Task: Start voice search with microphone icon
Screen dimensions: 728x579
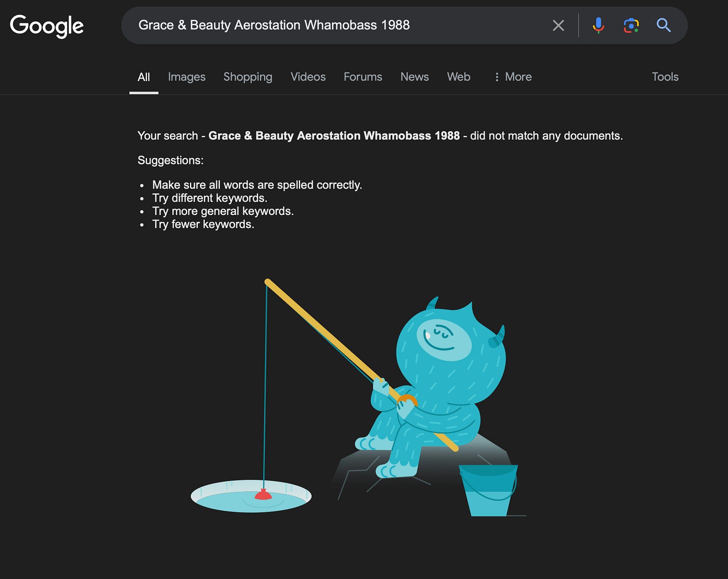Action: 598,25
